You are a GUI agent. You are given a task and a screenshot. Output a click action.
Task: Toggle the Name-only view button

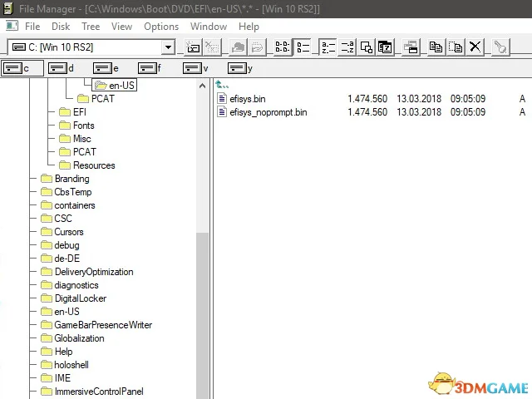[283, 47]
